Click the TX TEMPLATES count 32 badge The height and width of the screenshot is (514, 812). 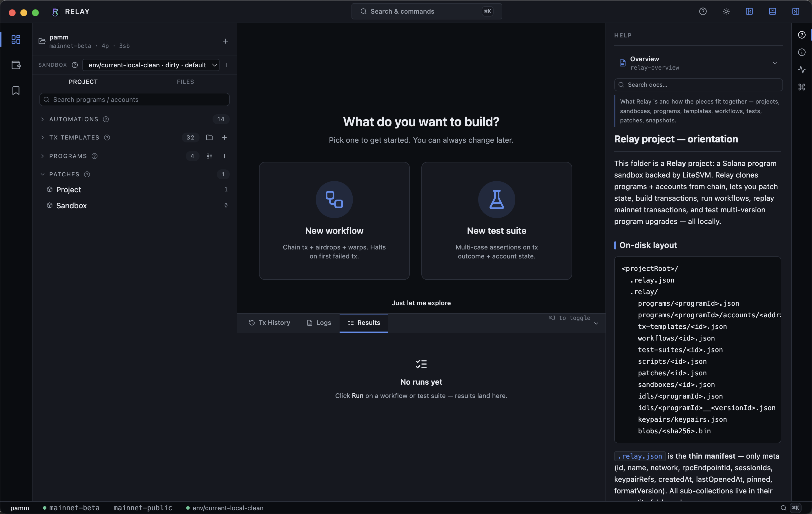click(191, 137)
